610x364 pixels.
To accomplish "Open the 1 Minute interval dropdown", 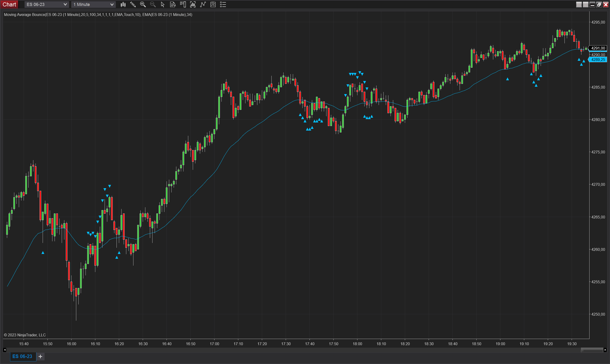I will [x=93, y=5].
